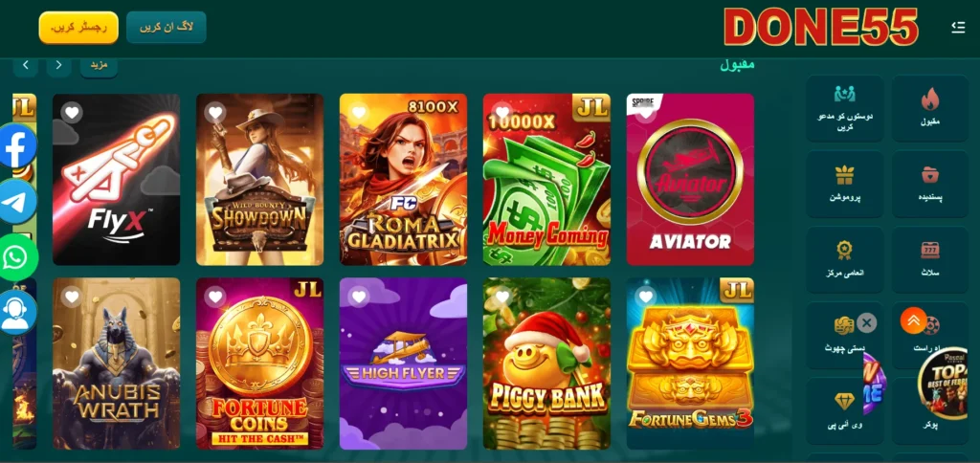The image size is (980, 463).
Task: Open the Telegram contact icon
Action: [x=17, y=201]
